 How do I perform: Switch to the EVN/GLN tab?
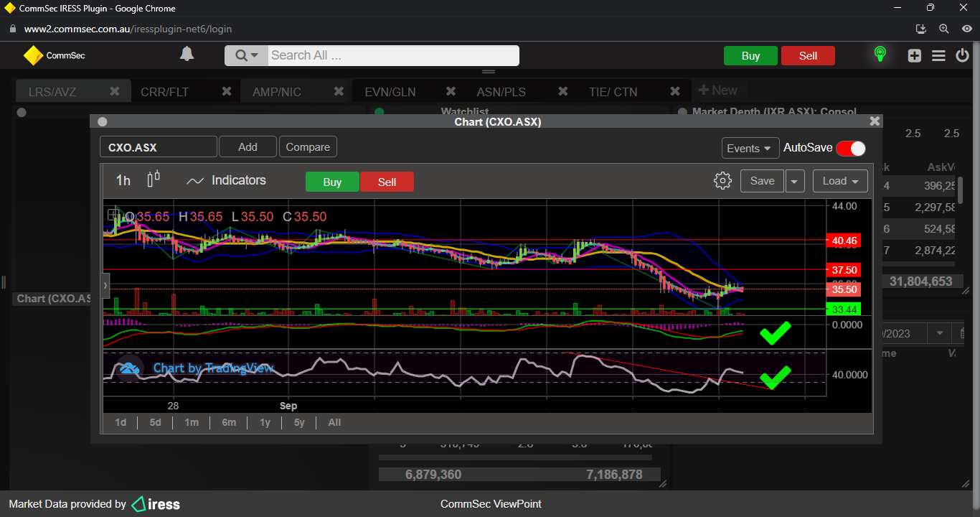click(x=390, y=92)
